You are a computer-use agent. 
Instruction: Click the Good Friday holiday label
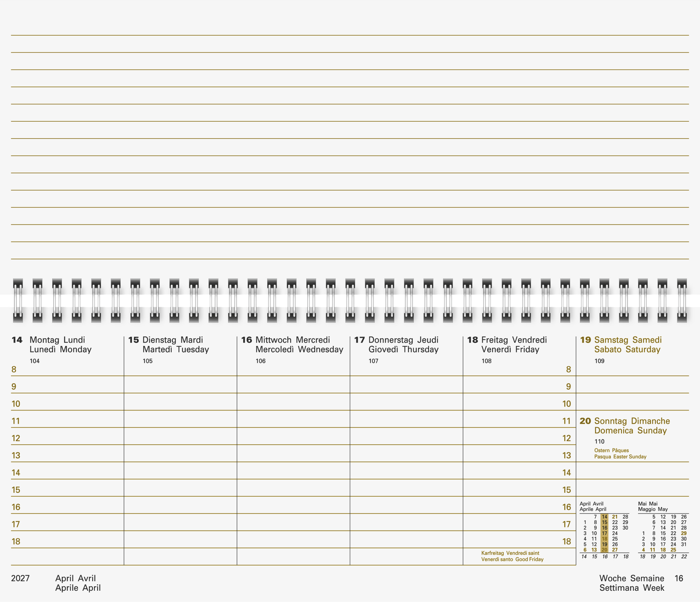point(512,556)
